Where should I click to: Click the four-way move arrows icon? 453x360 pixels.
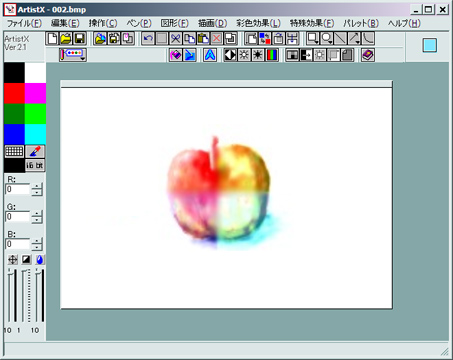[12, 260]
